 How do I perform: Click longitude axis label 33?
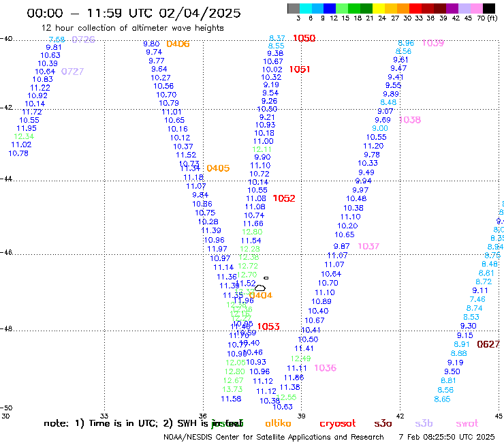coord(104,416)
